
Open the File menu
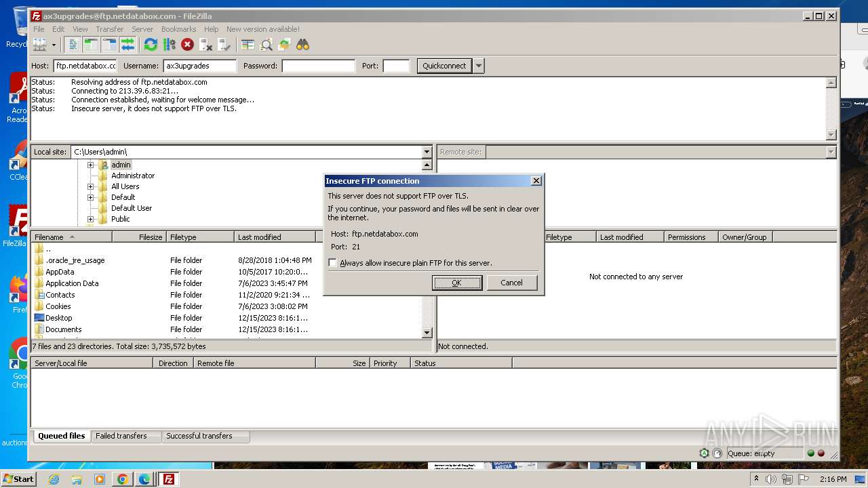pos(39,29)
